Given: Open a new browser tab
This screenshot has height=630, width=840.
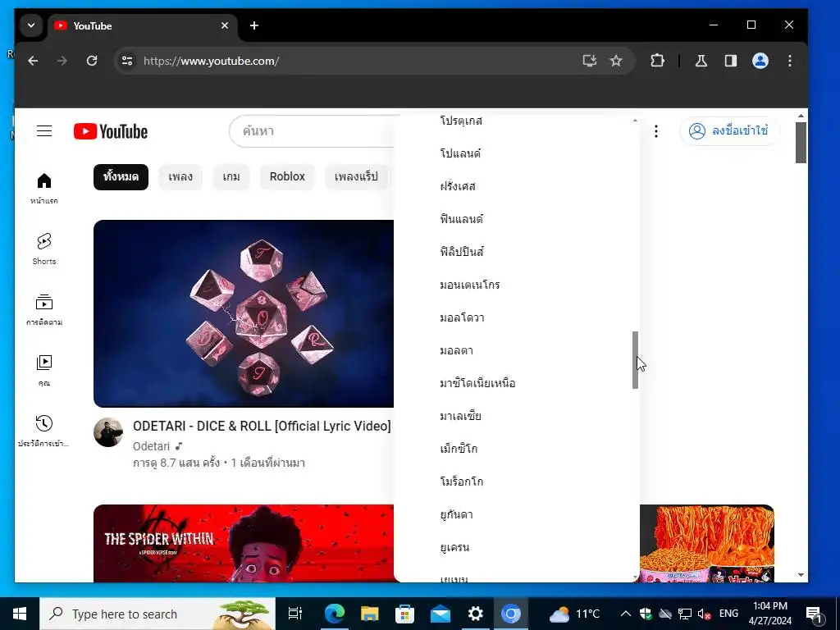Looking at the screenshot, I should pos(254,25).
